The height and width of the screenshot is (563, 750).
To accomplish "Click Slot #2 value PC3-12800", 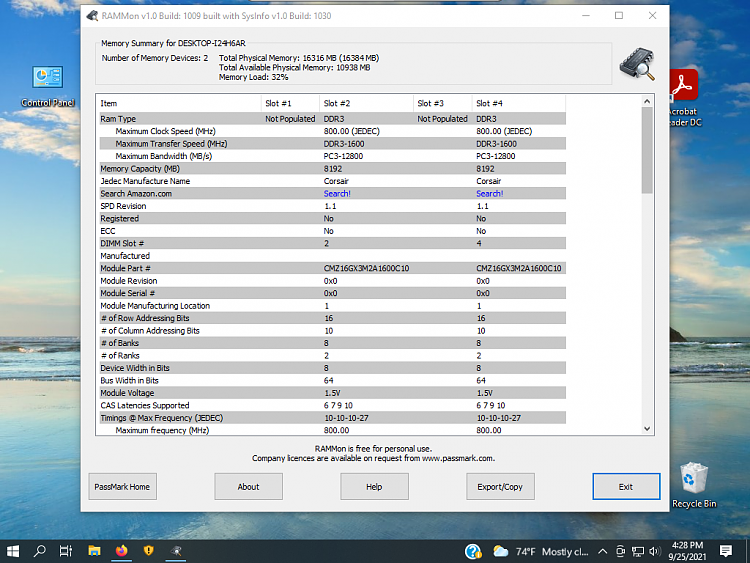I will (343, 156).
